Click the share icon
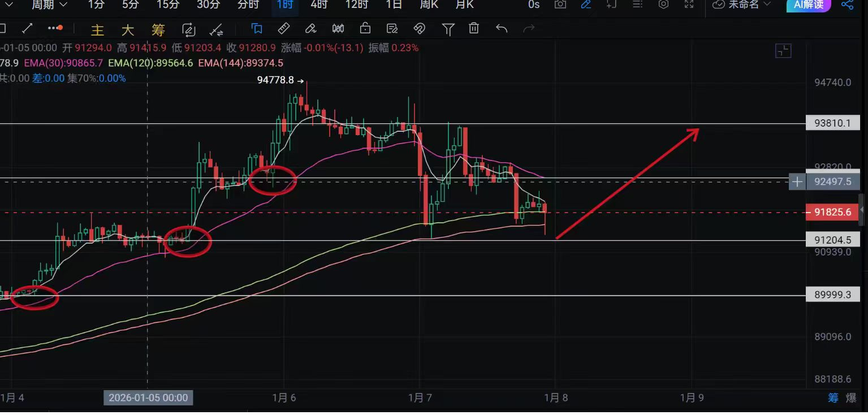The height and width of the screenshot is (415, 868). pyautogui.click(x=847, y=5)
